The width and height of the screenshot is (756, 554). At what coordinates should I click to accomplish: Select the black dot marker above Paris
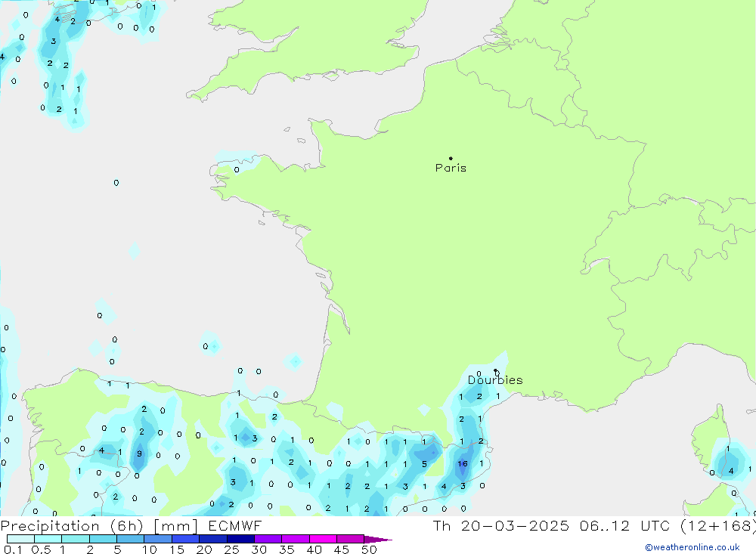point(451,158)
